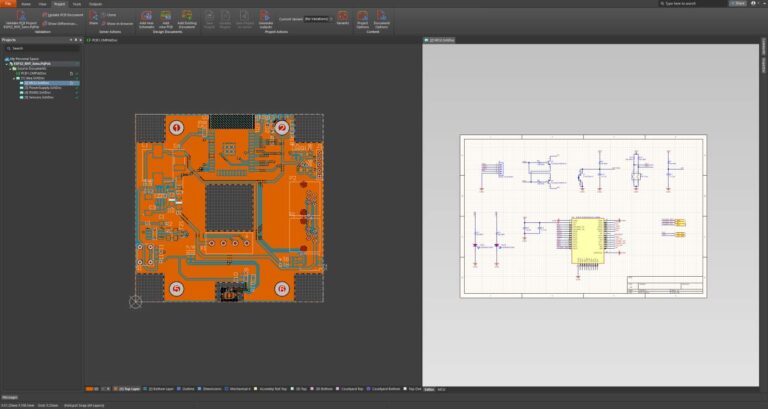The image size is (768, 409).
Task: Toggle the Dimensions layer checkbox
Action: pyautogui.click(x=200, y=389)
